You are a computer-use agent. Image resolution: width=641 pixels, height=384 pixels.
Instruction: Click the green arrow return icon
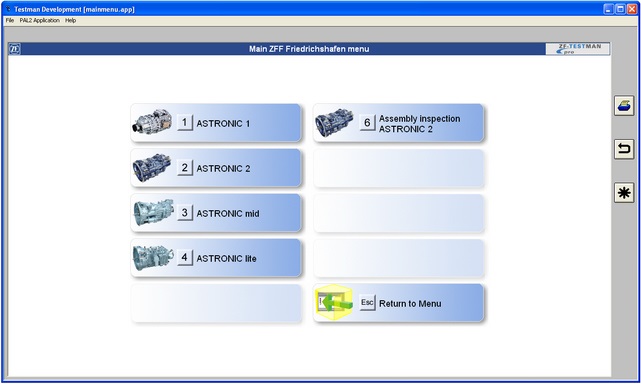pyautogui.click(x=334, y=303)
